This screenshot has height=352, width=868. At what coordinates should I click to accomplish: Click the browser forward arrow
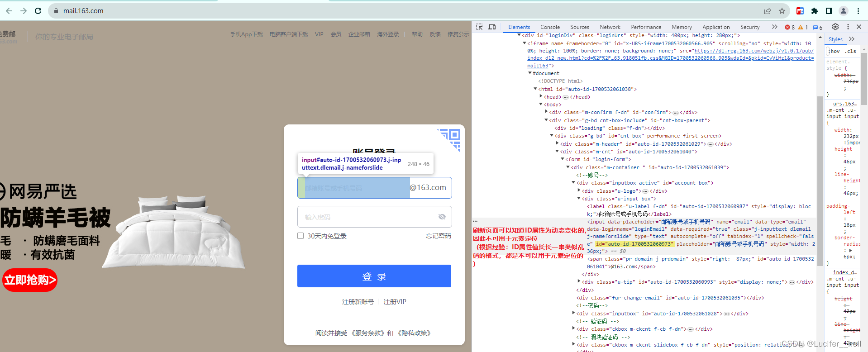[24, 11]
